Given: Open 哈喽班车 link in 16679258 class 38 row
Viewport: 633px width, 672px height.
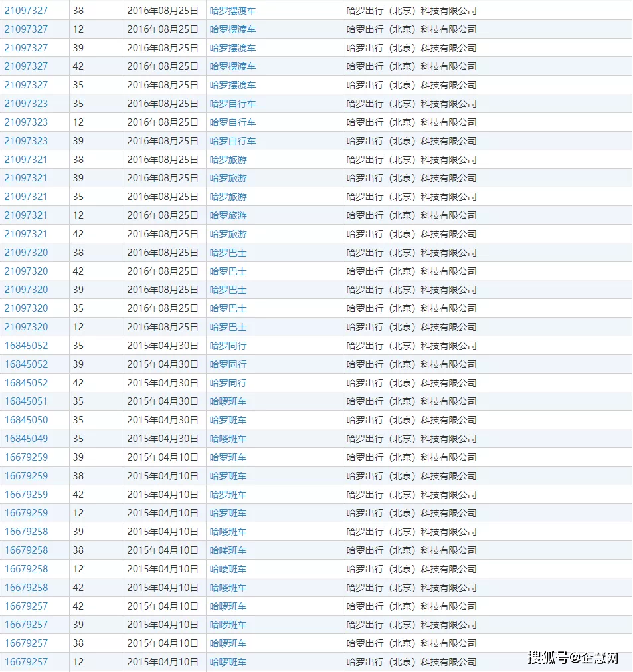Looking at the screenshot, I should tap(228, 551).
